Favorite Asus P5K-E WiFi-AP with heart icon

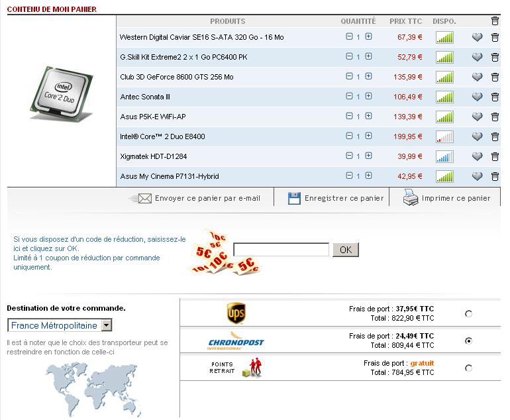click(477, 117)
